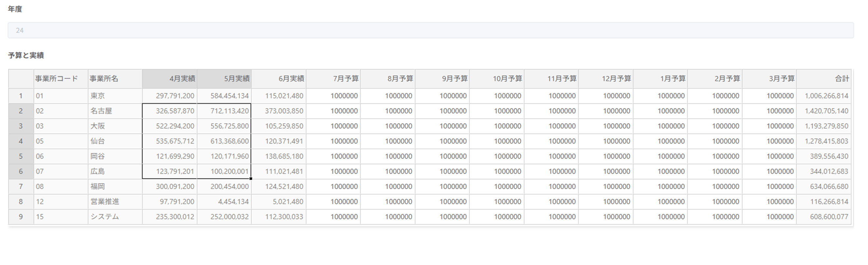Image resolution: width=868 pixels, height=265 pixels.
Task: Click the 合計 column header
Action: point(823,79)
